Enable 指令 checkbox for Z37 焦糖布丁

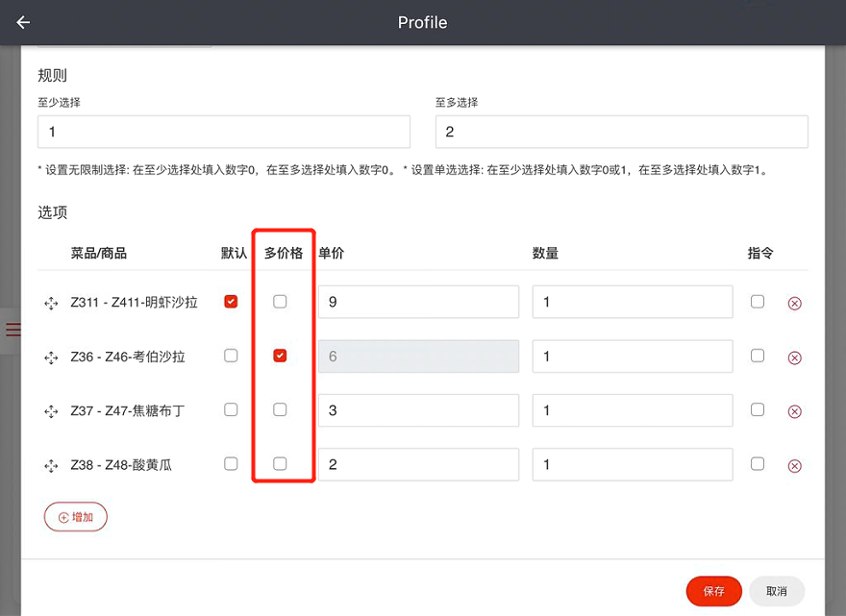pyautogui.click(x=758, y=409)
